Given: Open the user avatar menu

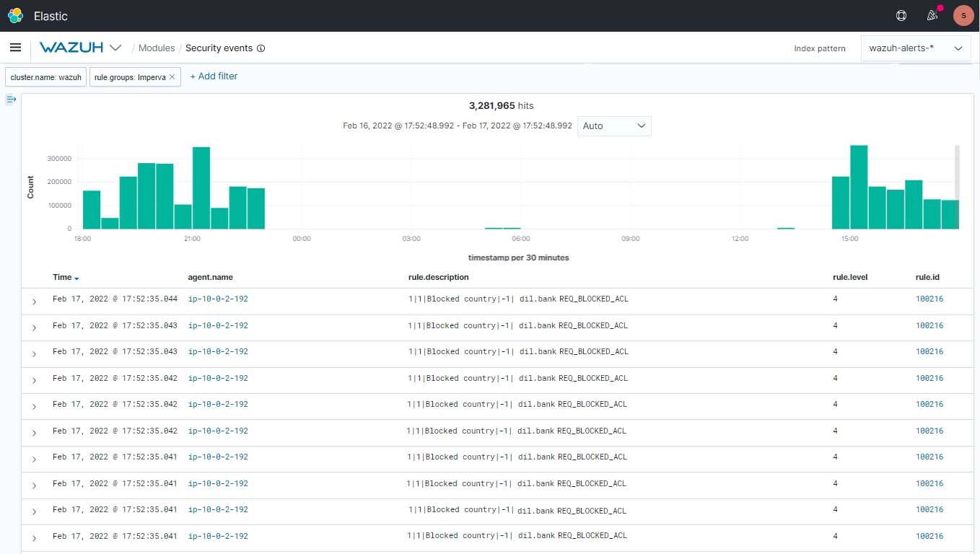Looking at the screenshot, I should [963, 15].
